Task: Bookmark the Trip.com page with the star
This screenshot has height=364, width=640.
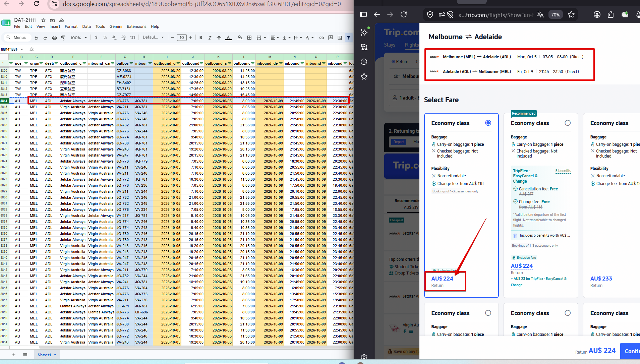Action: tap(571, 14)
